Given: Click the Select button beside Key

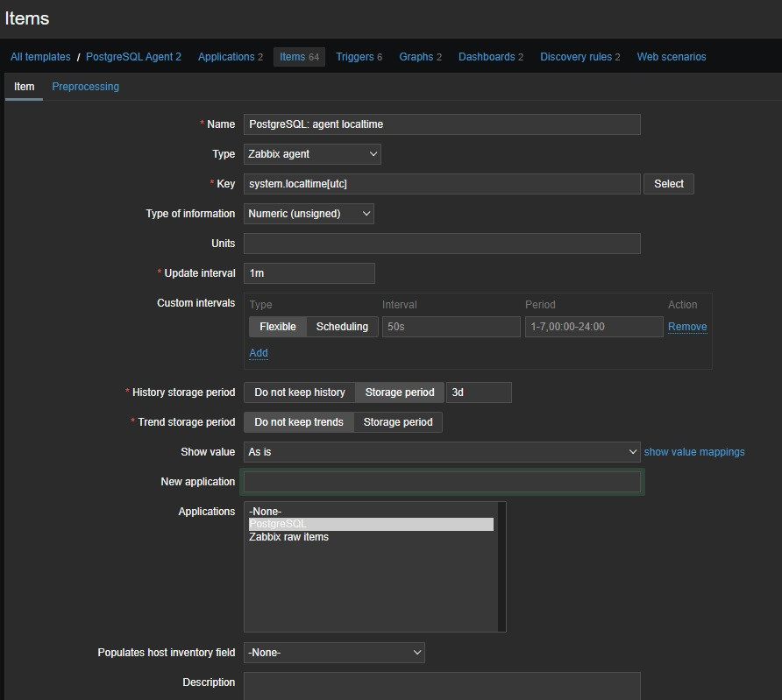Looking at the screenshot, I should tap(668, 184).
